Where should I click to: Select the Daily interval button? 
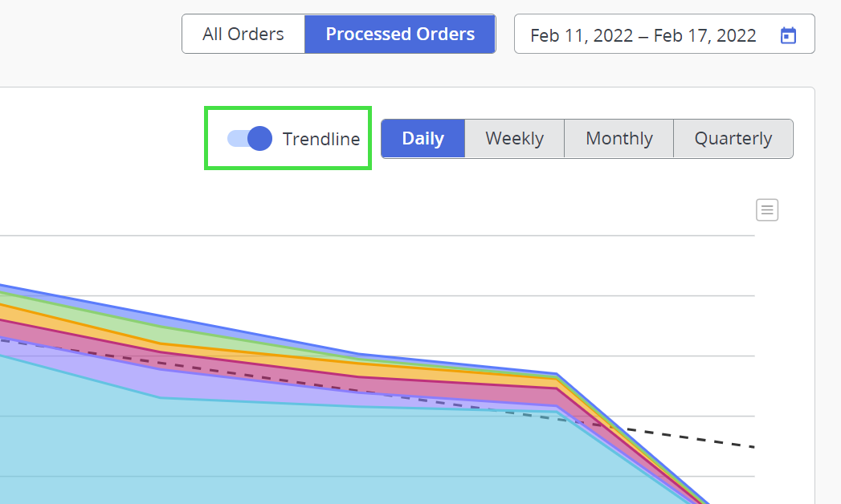[x=423, y=139]
